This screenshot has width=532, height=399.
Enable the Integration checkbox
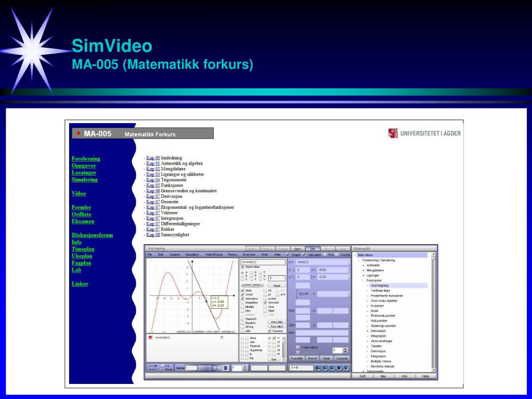click(243, 303)
